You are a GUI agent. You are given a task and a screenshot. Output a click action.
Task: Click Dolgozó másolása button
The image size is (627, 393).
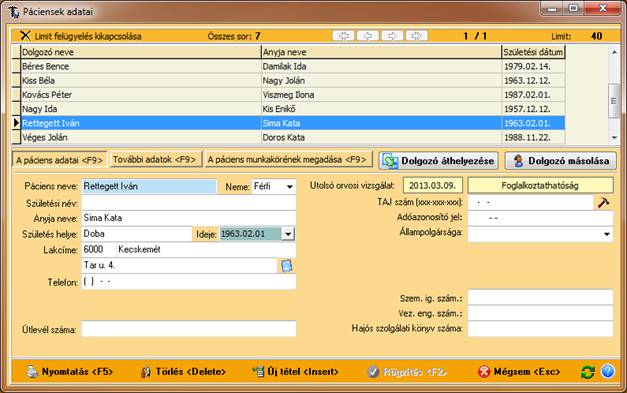(561, 161)
